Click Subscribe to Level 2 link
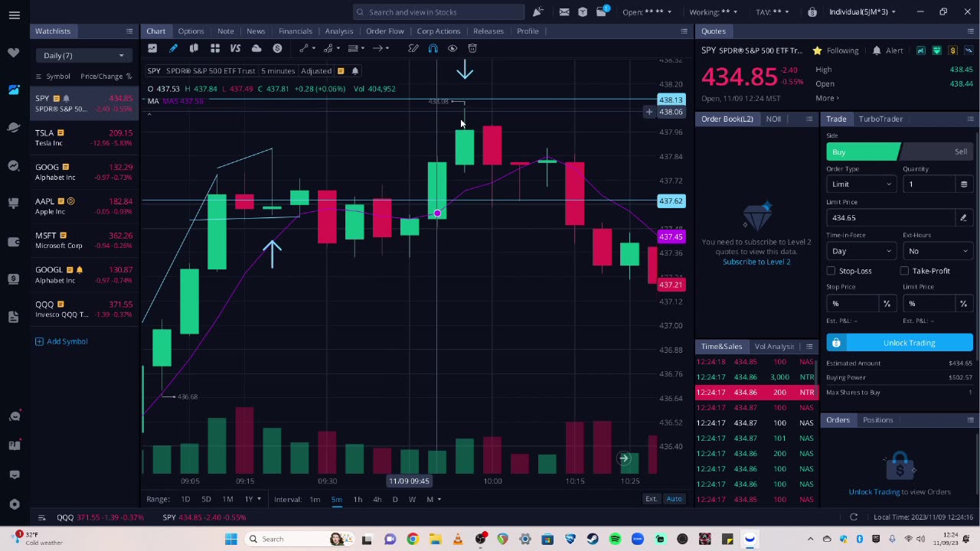 click(x=756, y=262)
